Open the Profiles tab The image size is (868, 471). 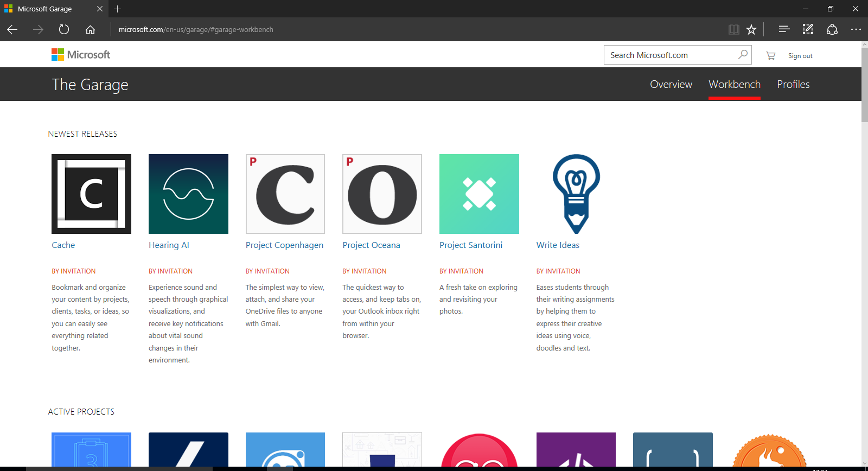coord(793,84)
